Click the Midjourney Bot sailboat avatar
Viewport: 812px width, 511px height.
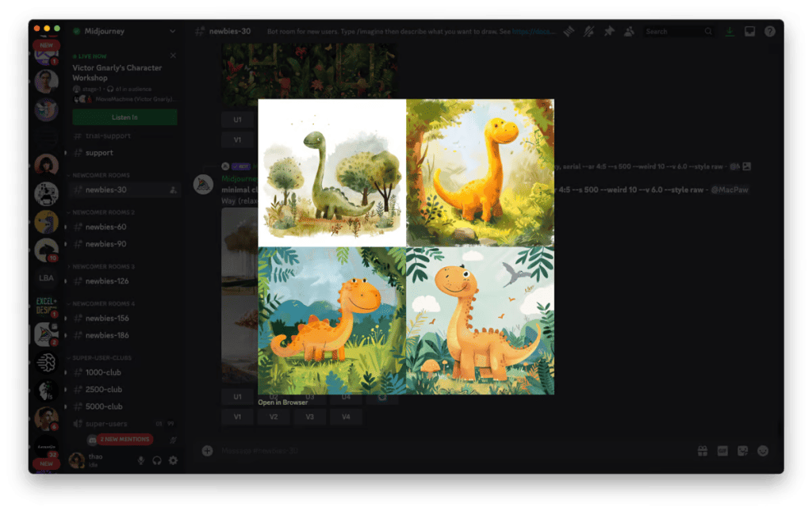point(204,185)
